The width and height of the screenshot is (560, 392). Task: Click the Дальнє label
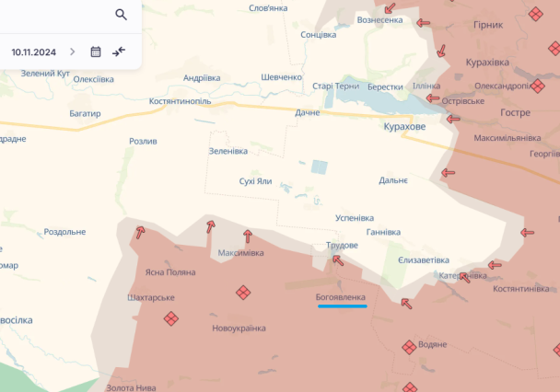pos(393,180)
